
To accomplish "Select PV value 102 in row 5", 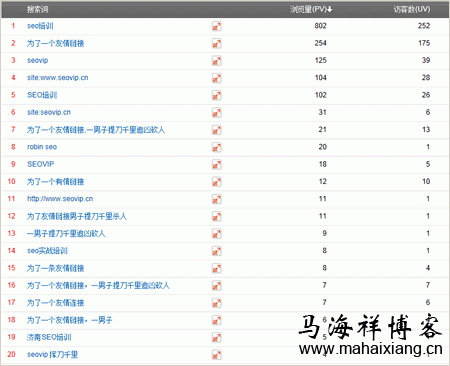I will 320,95.
